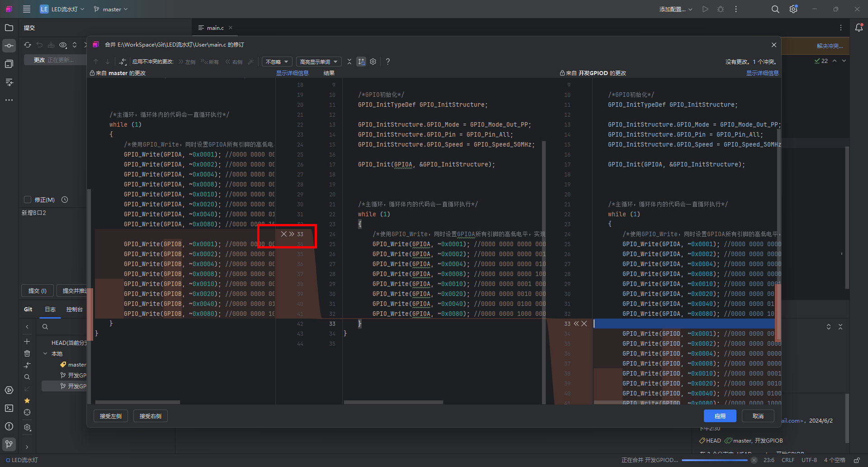Open the merge dialog help question mark
This screenshot has width=868, height=467.
[x=387, y=62]
